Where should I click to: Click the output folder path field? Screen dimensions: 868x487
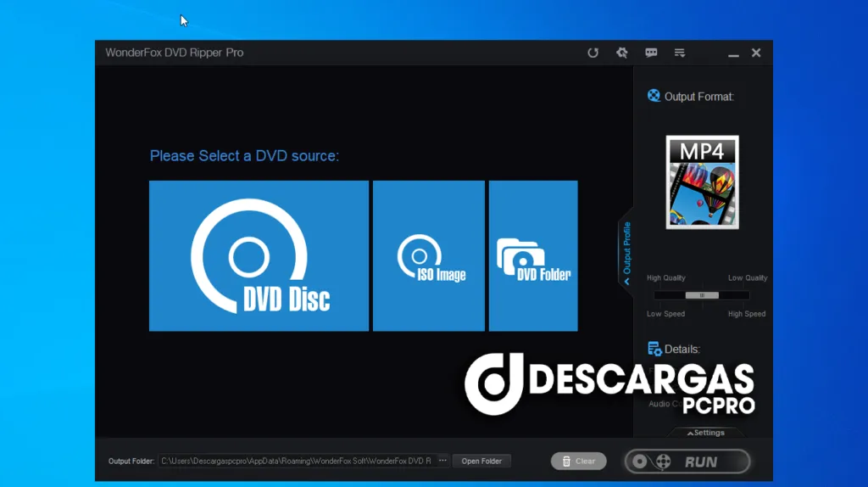click(x=296, y=461)
